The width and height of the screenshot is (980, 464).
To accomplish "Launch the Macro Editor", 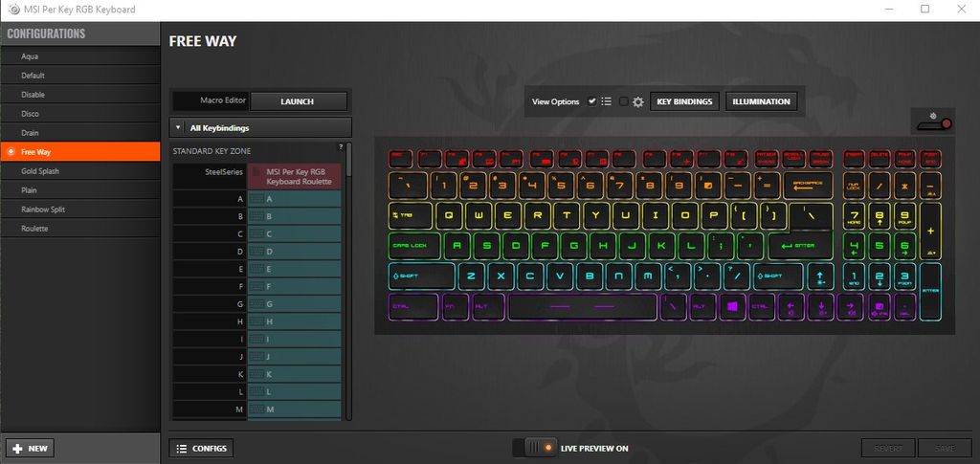I will point(299,101).
